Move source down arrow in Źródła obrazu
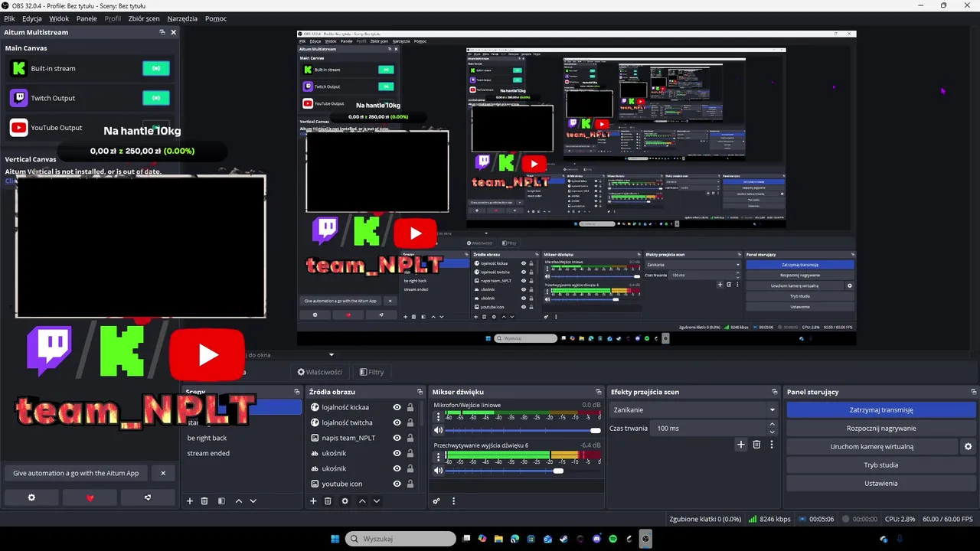Image resolution: width=980 pixels, height=551 pixels. [x=376, y=501]
